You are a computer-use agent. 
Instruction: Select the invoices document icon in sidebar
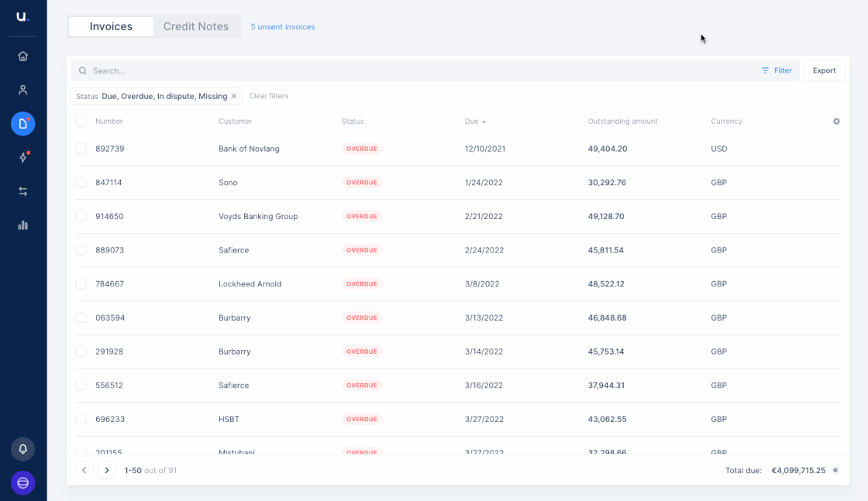point(22,124)
